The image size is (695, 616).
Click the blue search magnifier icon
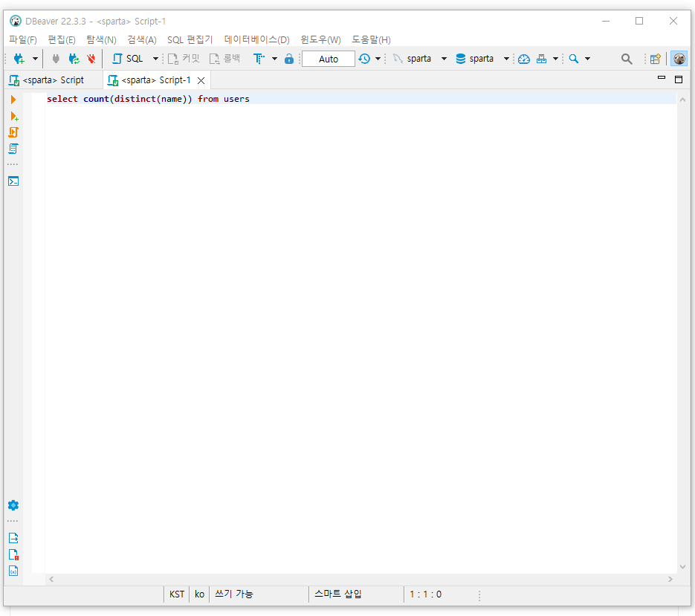click(574, 59)
